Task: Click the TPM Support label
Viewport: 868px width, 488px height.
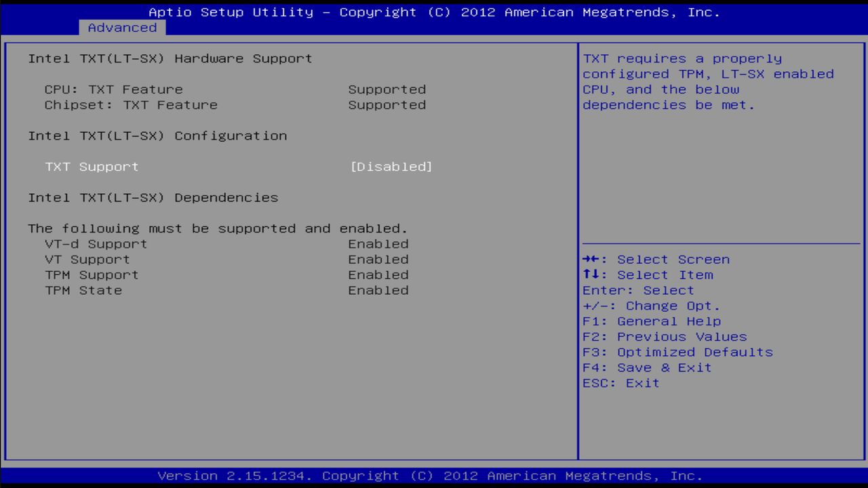Action: coord(92,275)
